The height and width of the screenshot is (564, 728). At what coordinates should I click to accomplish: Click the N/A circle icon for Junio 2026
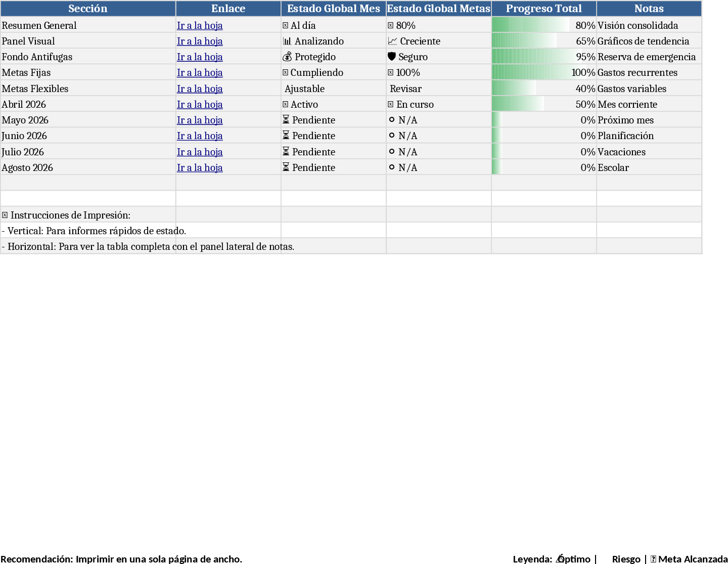coord(392,136)
